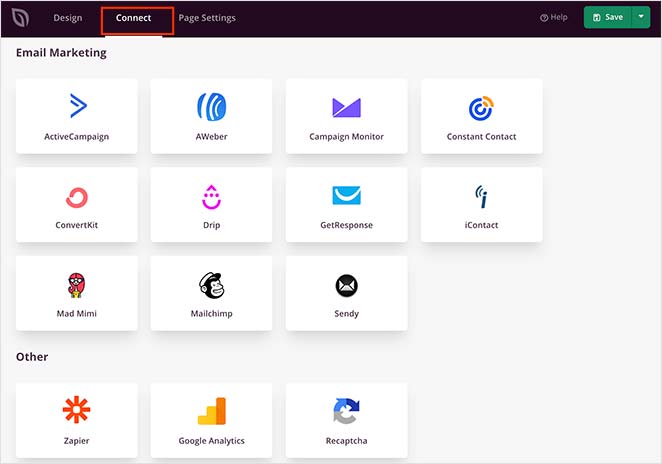This screenshot has height=464, width=662.
Task: Expand the Save button dropdown arrow
Action: (641, 17)
